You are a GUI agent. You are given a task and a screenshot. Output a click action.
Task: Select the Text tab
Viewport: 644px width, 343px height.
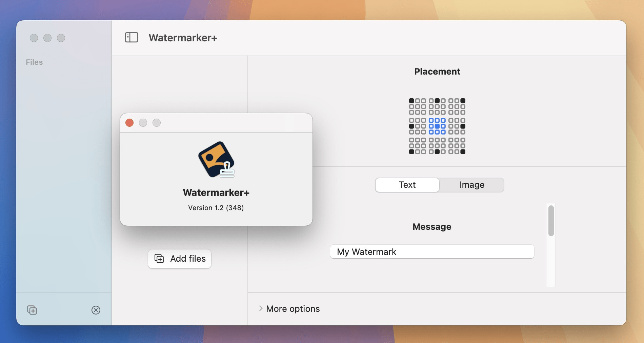pos(407,185)
